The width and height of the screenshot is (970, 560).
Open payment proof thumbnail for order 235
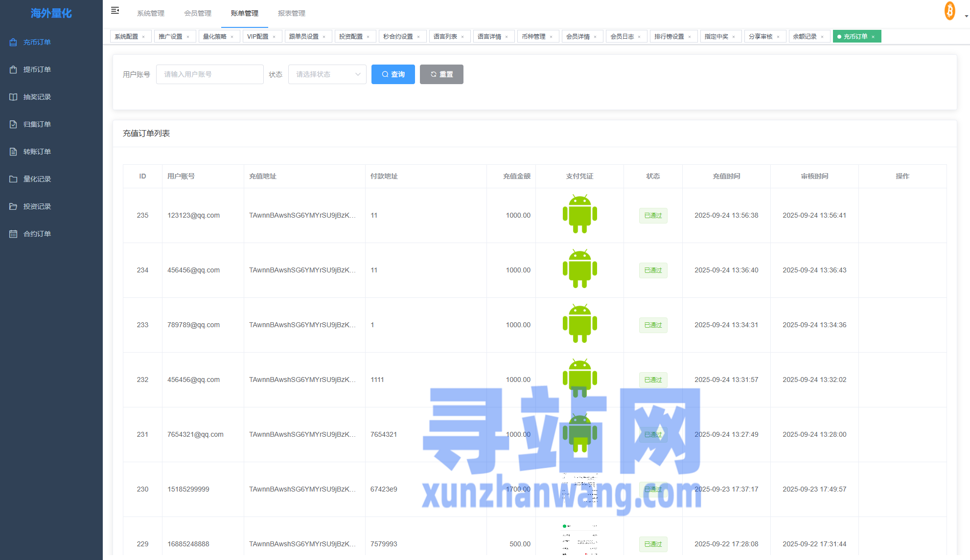tap(579, 214)
